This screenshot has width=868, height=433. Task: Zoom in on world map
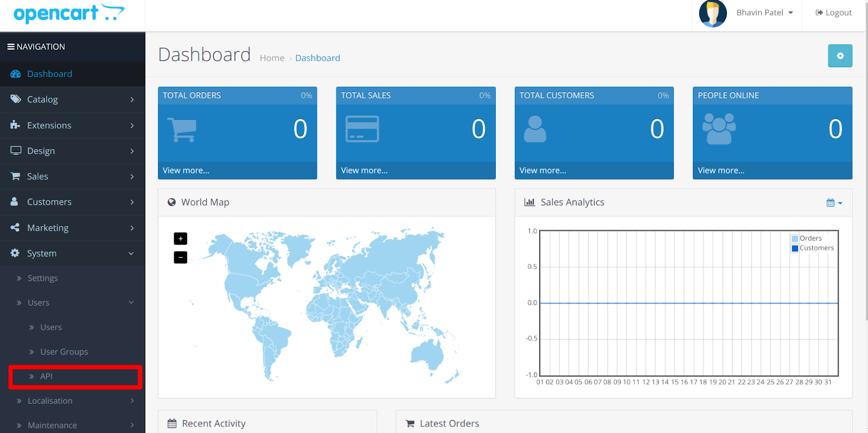pos(181,238)
